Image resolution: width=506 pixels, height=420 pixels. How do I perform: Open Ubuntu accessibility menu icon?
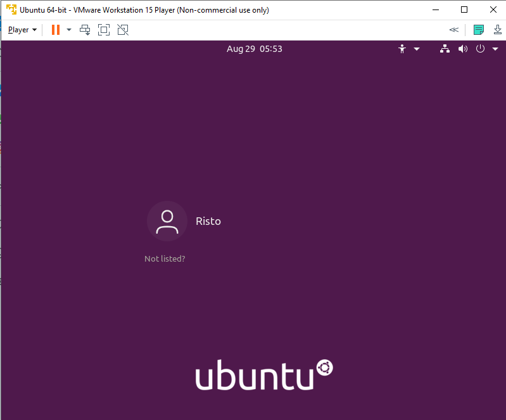point(402,49)
